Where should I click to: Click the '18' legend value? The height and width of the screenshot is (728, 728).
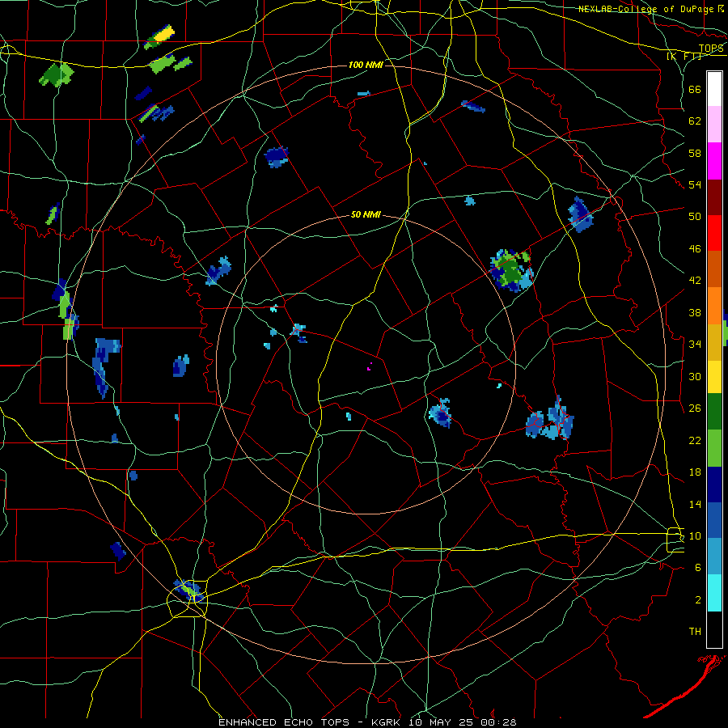pos(695,472)
